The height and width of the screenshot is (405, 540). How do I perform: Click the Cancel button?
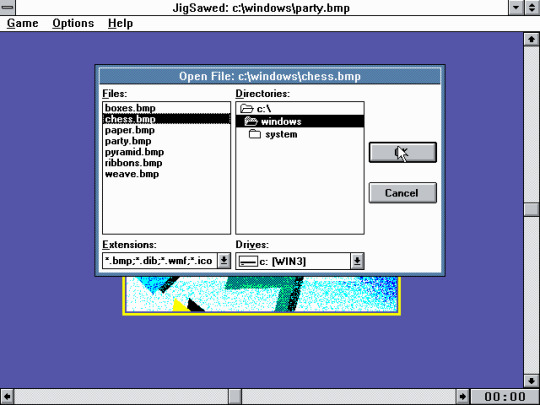(403, 193)
